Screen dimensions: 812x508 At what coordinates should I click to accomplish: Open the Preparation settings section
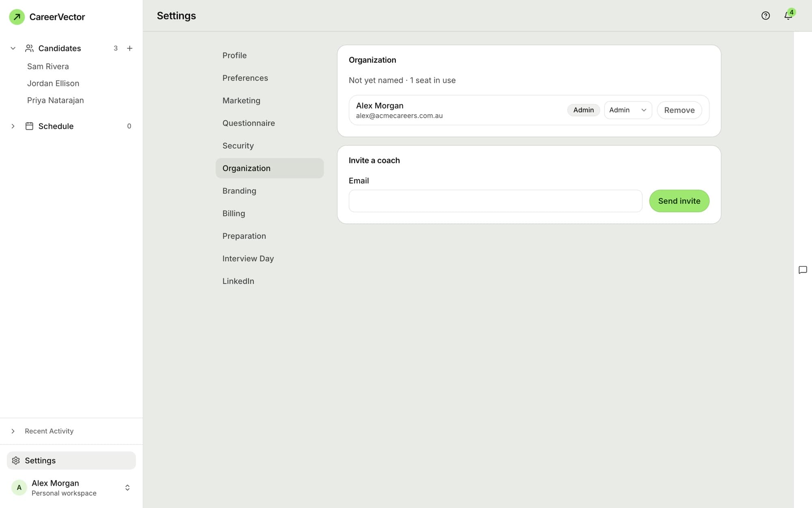pyautogui.click(x=270, y=236)
